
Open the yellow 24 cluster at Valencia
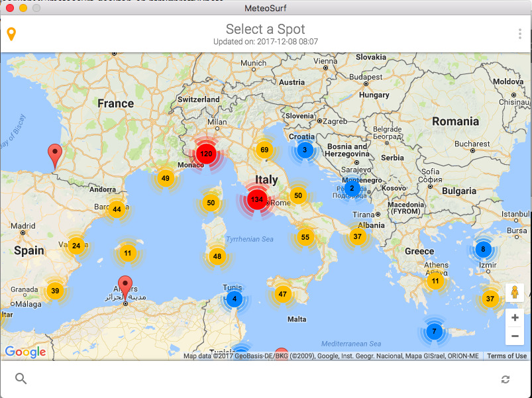pyautogui.click(x=76, y=246)
